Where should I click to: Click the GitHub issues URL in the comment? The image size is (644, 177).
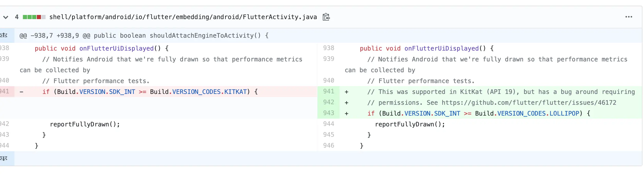pyautogui.click(x=529, y=103)
